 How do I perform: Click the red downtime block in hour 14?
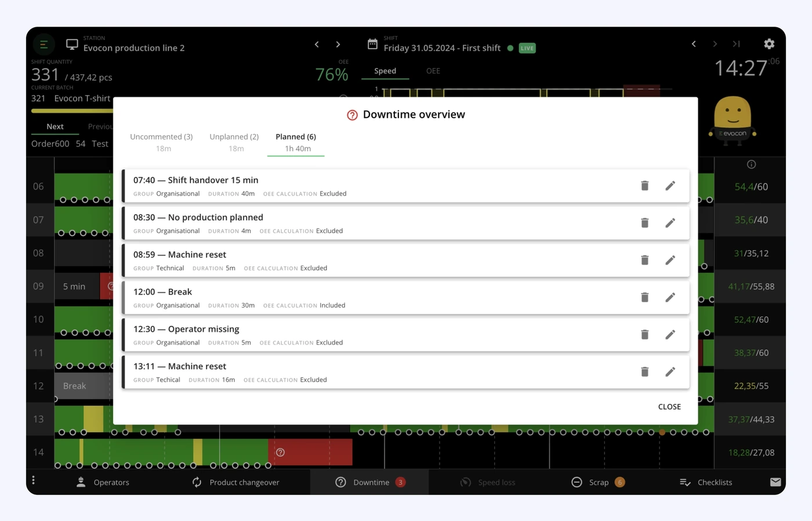coord(310,452)
